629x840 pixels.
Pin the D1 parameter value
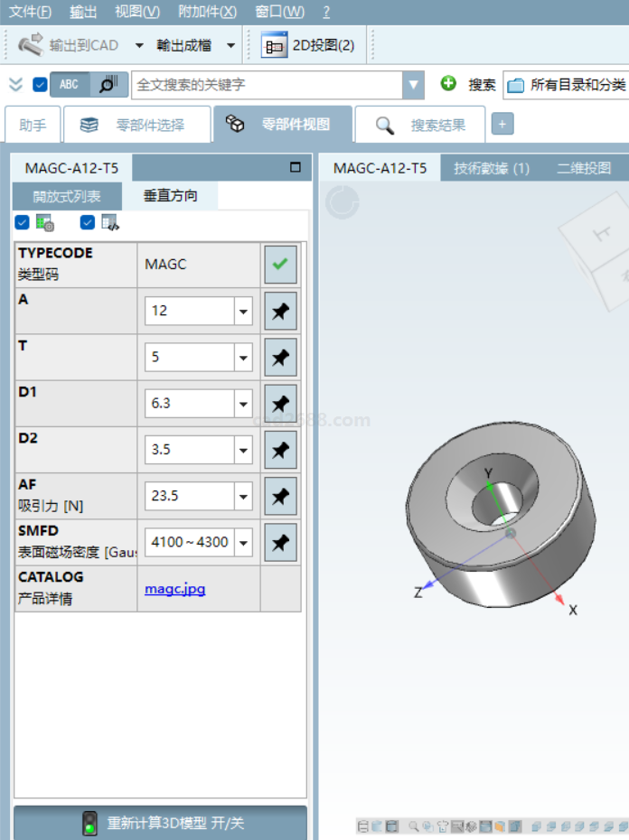pos(280,403)
